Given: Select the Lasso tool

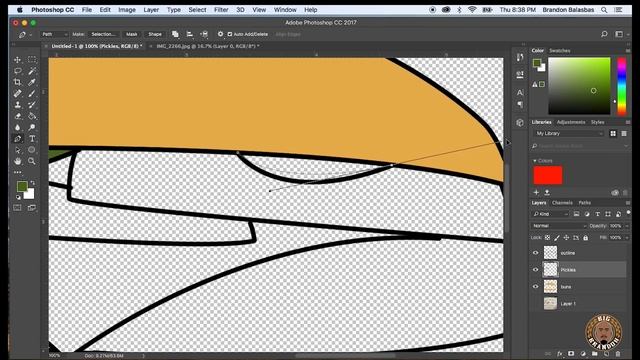Looking at the screenshot, I should pos(18,71).
